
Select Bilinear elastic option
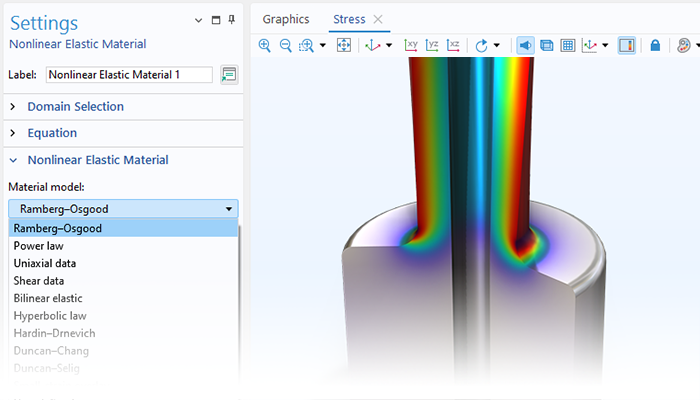[123, 298]
